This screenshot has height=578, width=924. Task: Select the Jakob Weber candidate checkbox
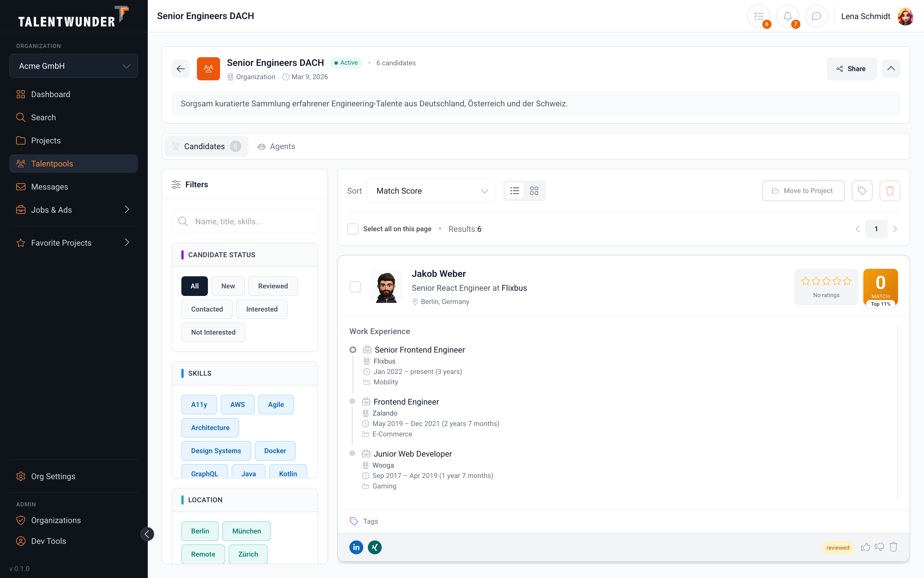[x=355, y=287]
